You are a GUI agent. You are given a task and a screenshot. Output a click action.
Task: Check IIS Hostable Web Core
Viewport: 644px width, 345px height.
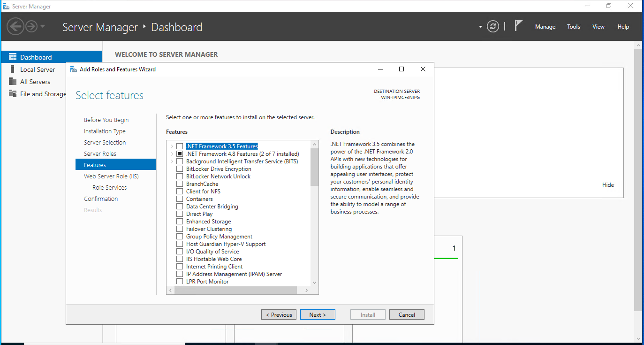[180, 259]
